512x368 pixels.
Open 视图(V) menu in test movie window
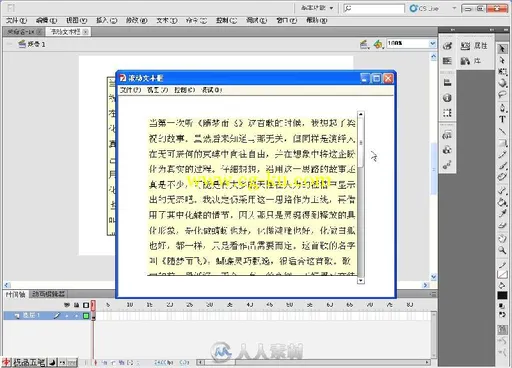[157, 90]
